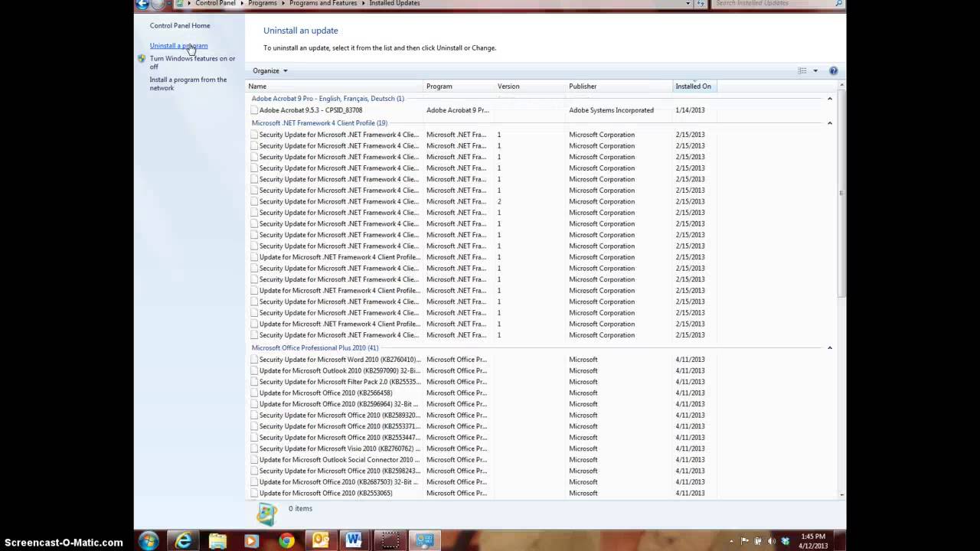
Task: Collapse the Adobe Acrobat 9 Pro group
Action: click(x=829, y=99)
